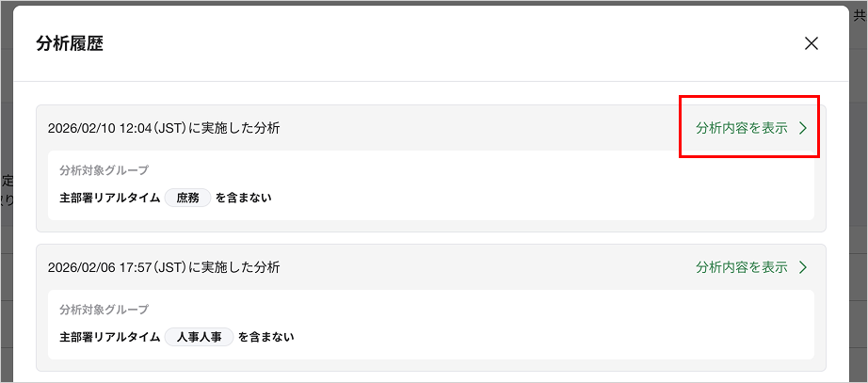Click を含まない text after the 庶務 tag
Screen dimensions: 868x383
pos(244,198)
